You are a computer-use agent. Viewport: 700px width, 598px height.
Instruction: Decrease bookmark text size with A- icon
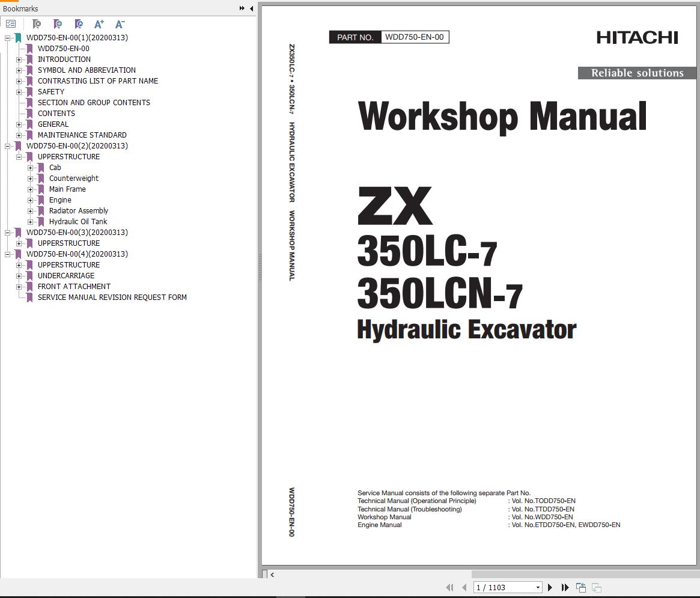(x=120, y=24)
